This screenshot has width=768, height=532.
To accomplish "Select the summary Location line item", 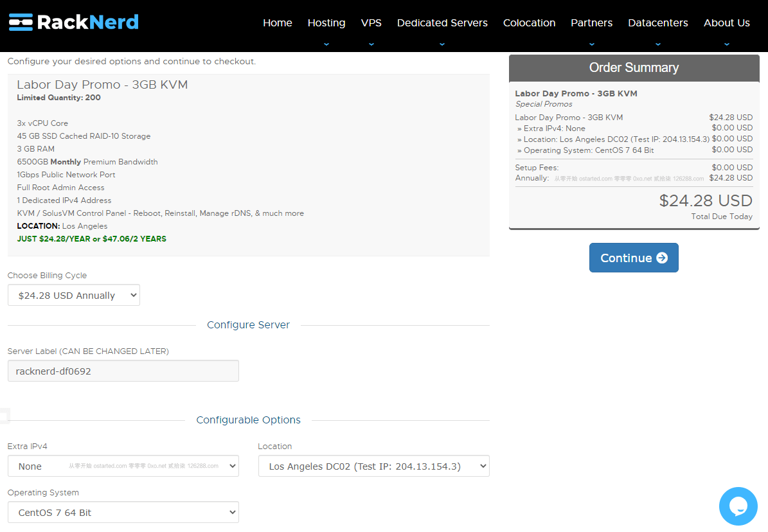I will [x=613, y=139].
